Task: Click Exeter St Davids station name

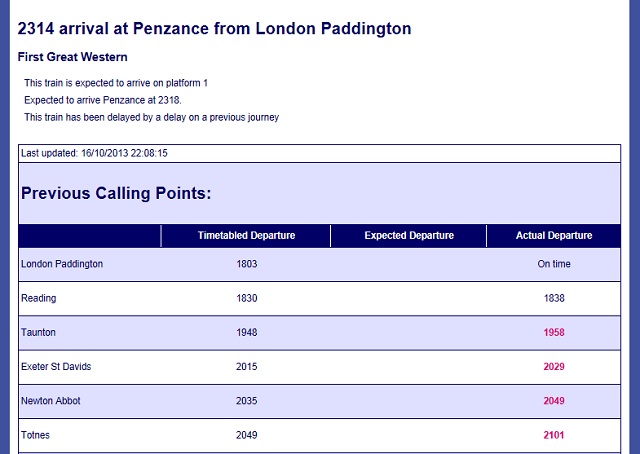Action: (56, 366)
